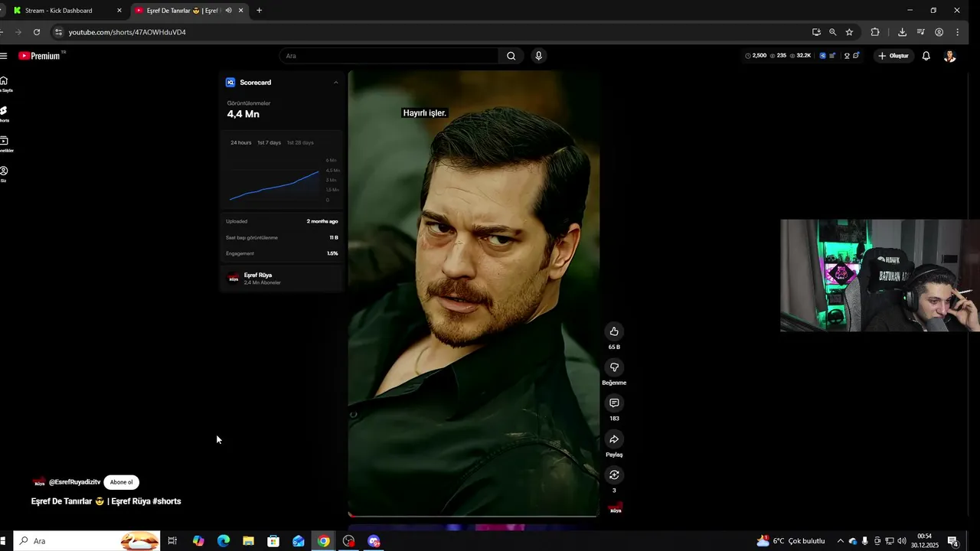Viewport: 980px width, 551px height.
Task: Select the 1st 7 days chart tab
Action: pos(269,142)
